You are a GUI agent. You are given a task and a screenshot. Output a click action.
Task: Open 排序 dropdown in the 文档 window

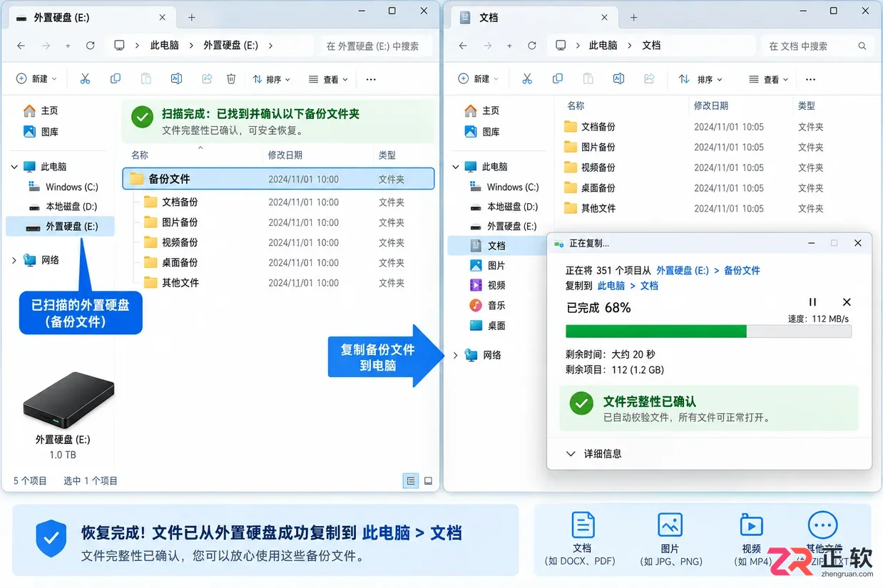702,79
